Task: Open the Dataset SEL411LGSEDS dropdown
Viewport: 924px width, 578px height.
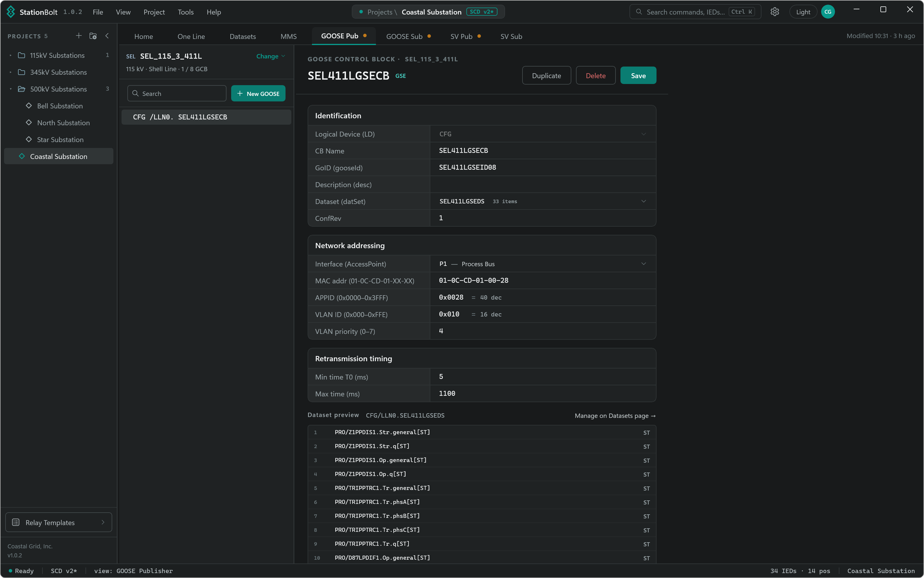Action: point(543,201)
